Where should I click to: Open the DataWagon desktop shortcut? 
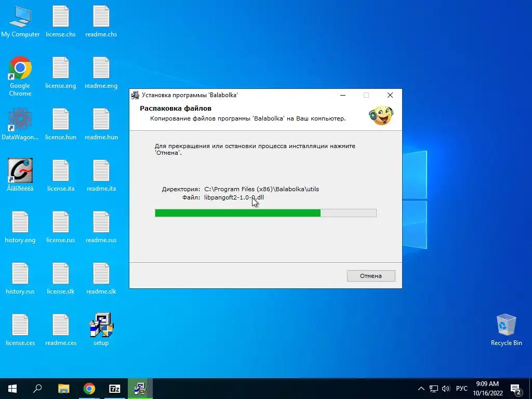click(20, 124)
